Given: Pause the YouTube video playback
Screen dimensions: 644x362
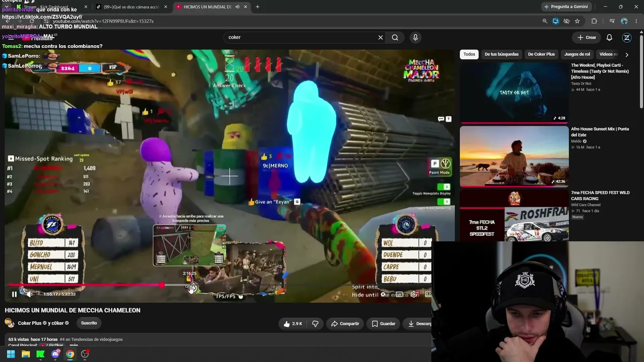Looking at the screenshot, I should [14, 294].
